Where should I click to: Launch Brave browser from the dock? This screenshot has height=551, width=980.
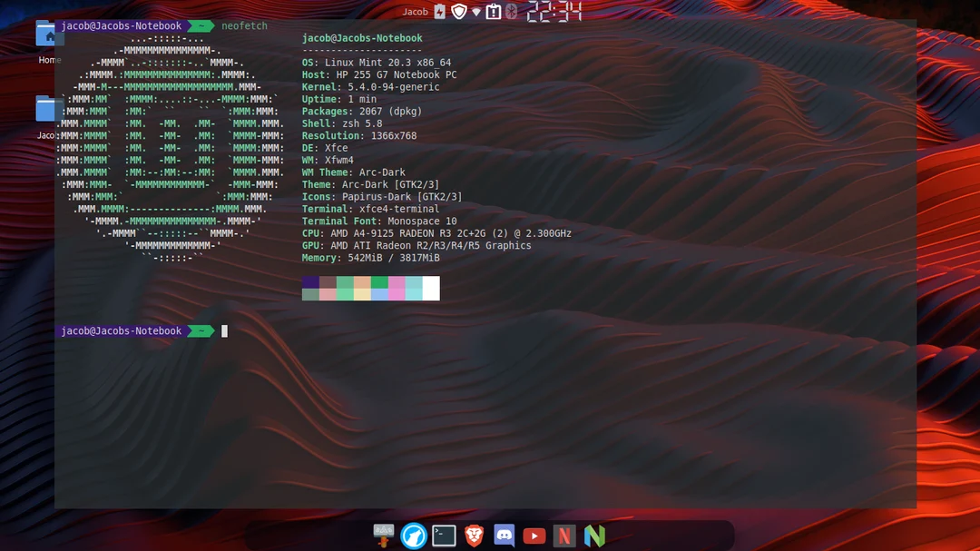pos(474,536)
